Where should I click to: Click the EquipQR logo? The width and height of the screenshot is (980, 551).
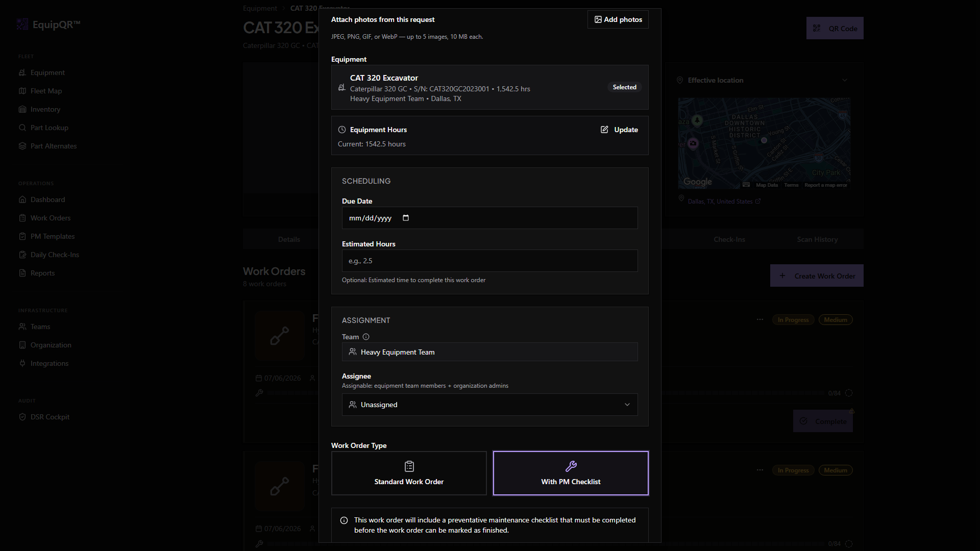[x=48, y=24]
